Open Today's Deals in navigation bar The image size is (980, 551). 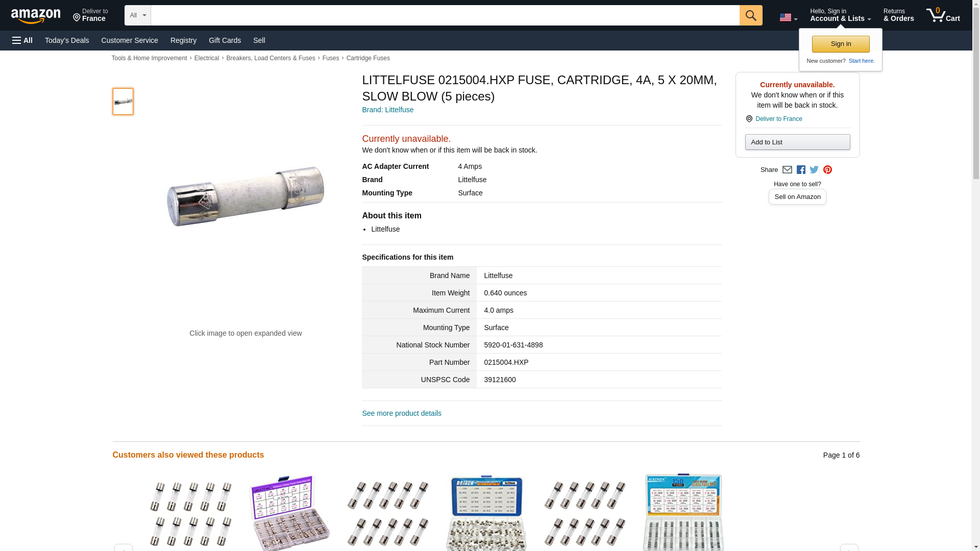67,40
